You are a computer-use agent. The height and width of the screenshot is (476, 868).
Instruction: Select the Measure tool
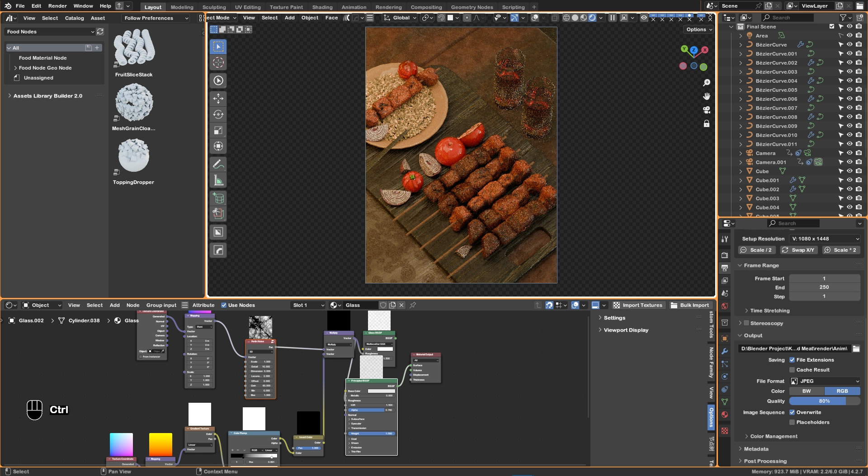[218, 180]
